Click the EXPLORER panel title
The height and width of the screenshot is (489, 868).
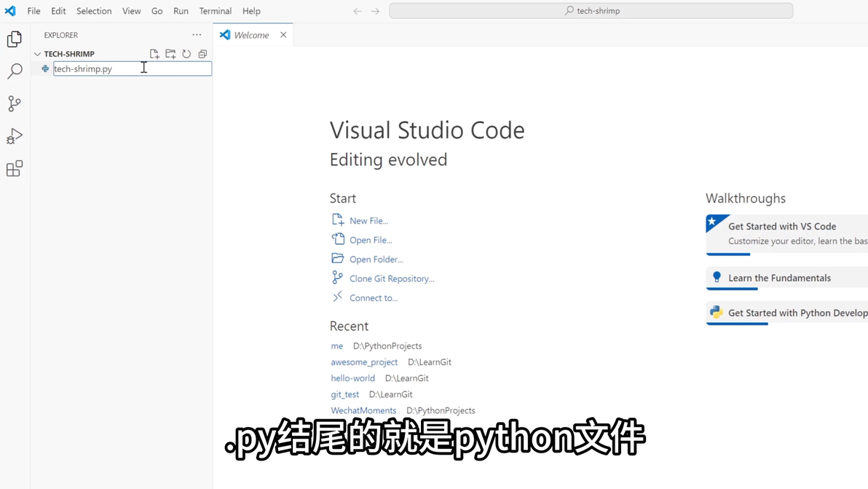click(61, 35)
